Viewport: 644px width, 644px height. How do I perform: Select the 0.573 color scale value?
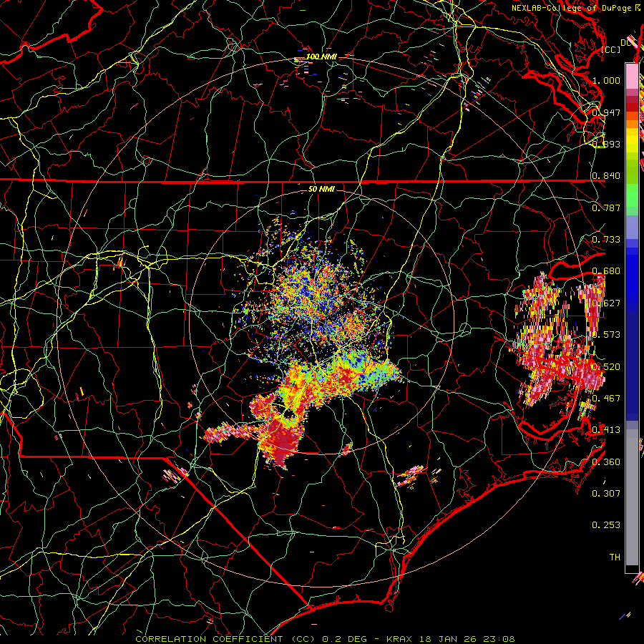coord(606,335)
